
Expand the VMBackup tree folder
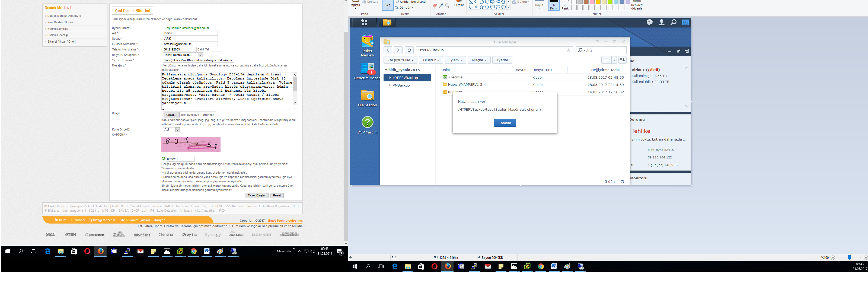390,85
